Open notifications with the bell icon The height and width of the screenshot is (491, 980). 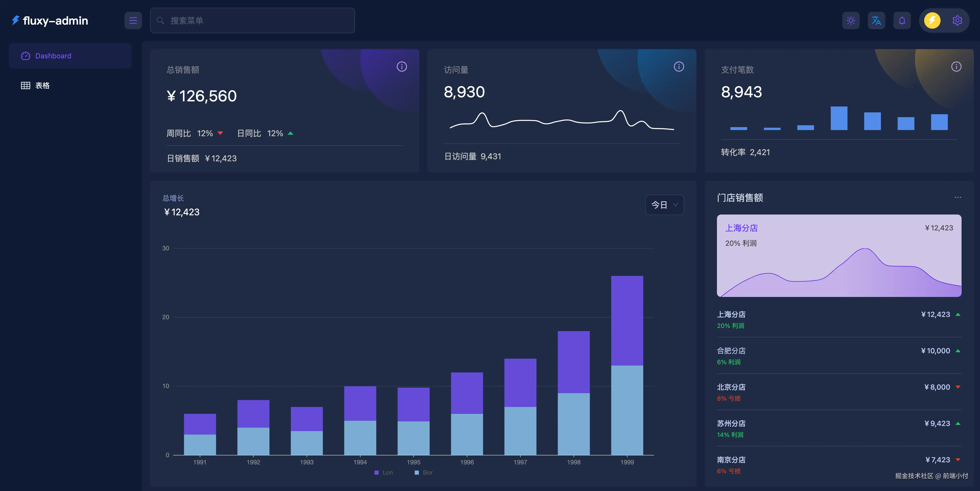(902, 20)
